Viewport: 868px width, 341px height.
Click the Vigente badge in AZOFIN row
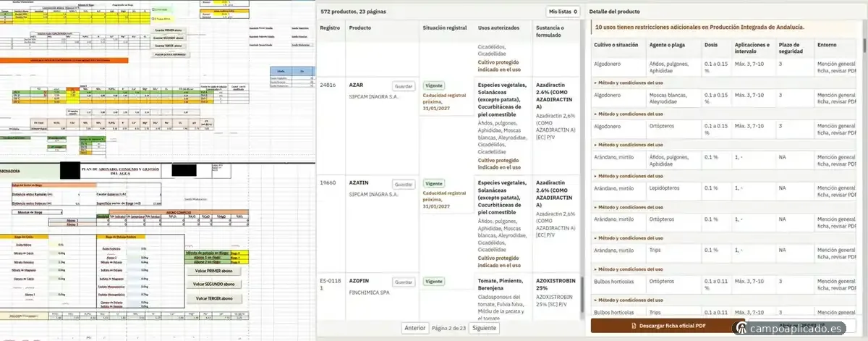(434, 281)
